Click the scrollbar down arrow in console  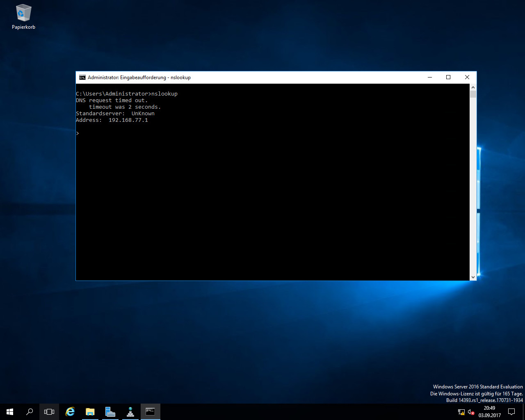click(473, 277)
